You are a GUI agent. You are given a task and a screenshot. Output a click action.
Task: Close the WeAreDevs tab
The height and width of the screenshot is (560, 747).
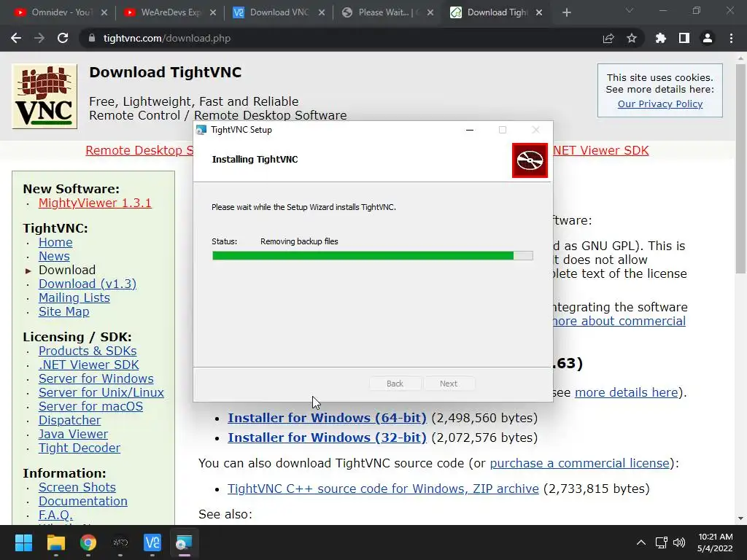click(213, 12)
